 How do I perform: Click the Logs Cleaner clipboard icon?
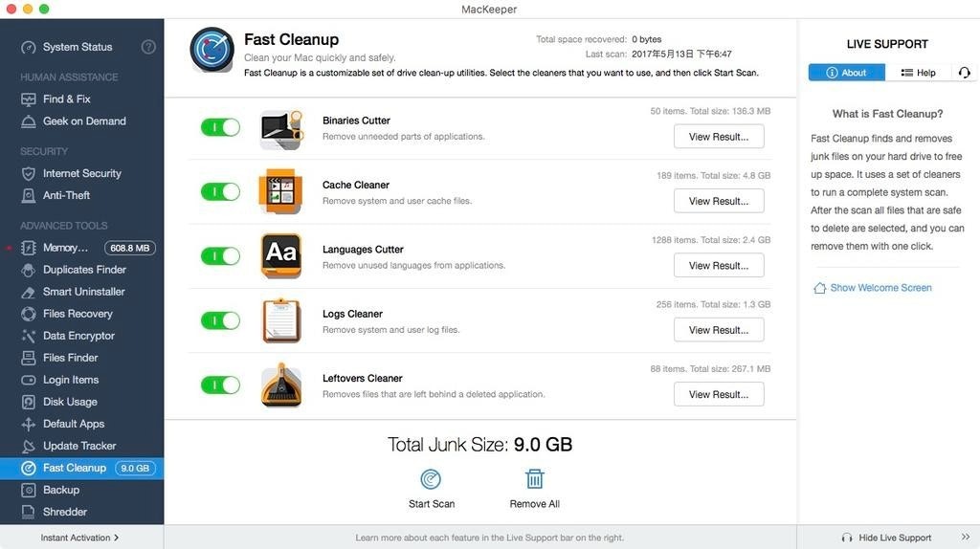coord(281,321)
